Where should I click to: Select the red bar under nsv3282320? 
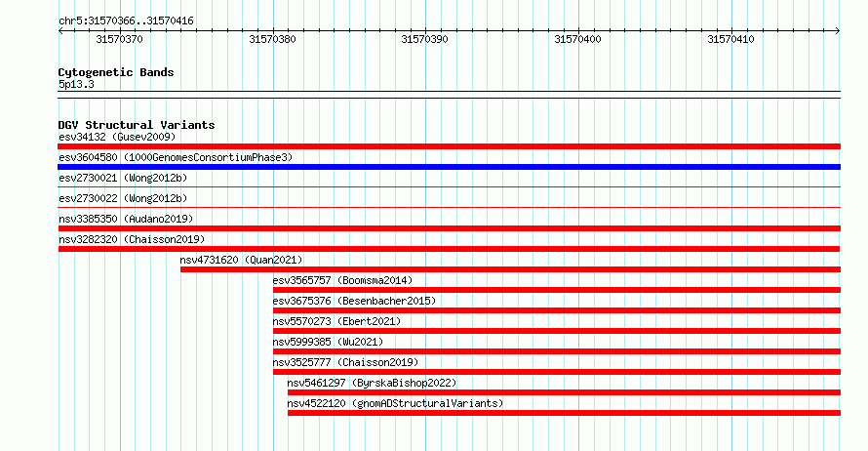449,249
